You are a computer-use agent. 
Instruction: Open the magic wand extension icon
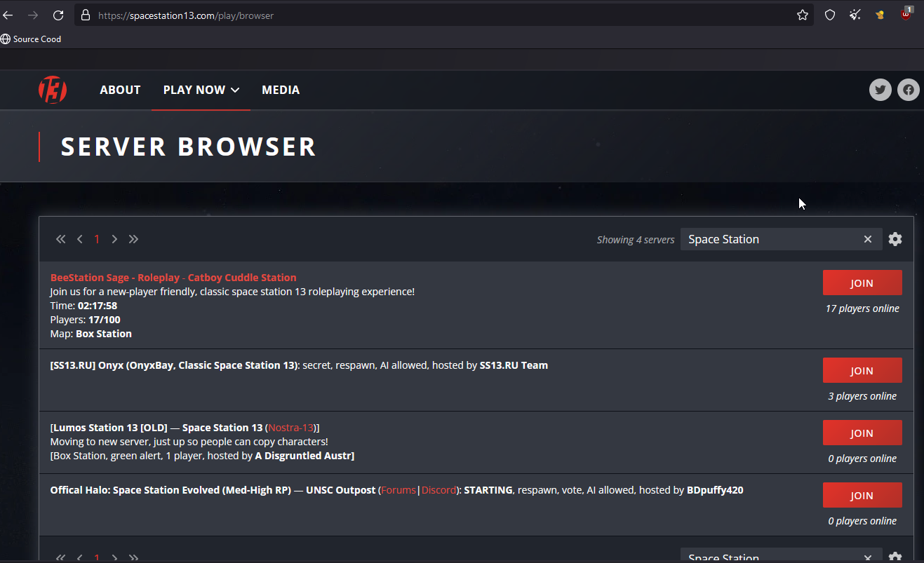click(x=855, y=15)
